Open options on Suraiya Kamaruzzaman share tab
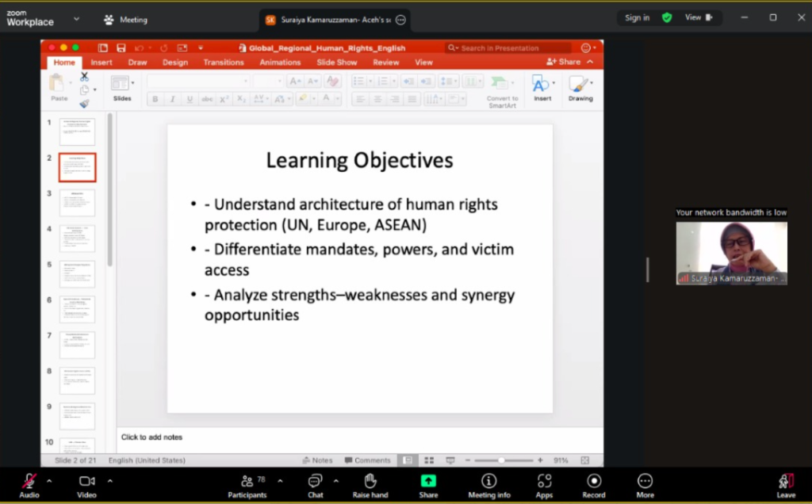The height and width of the screenshot is (504, 812). (400, 20)
